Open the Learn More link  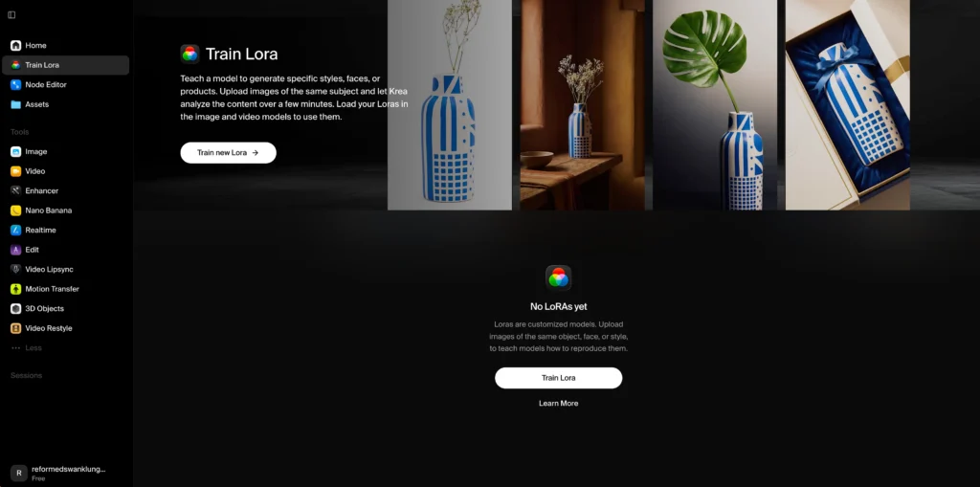558,403
